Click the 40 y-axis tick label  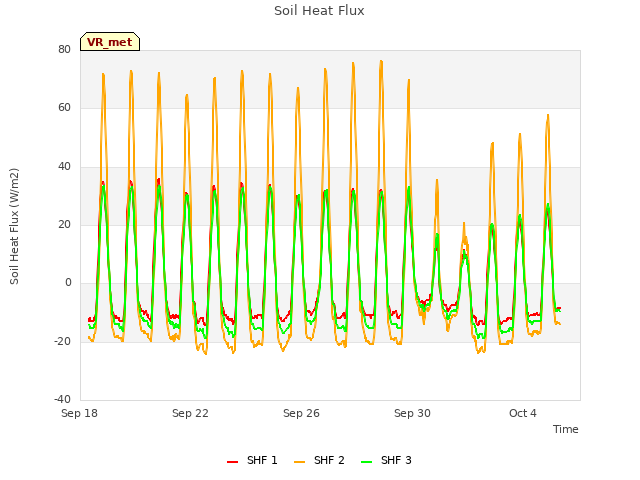64,167
